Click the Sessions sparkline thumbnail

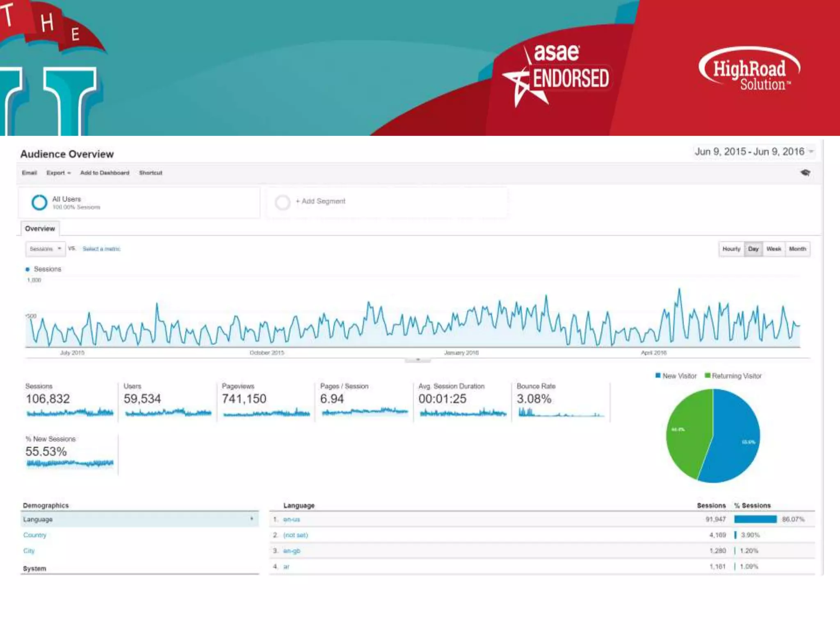click(70, 413)
